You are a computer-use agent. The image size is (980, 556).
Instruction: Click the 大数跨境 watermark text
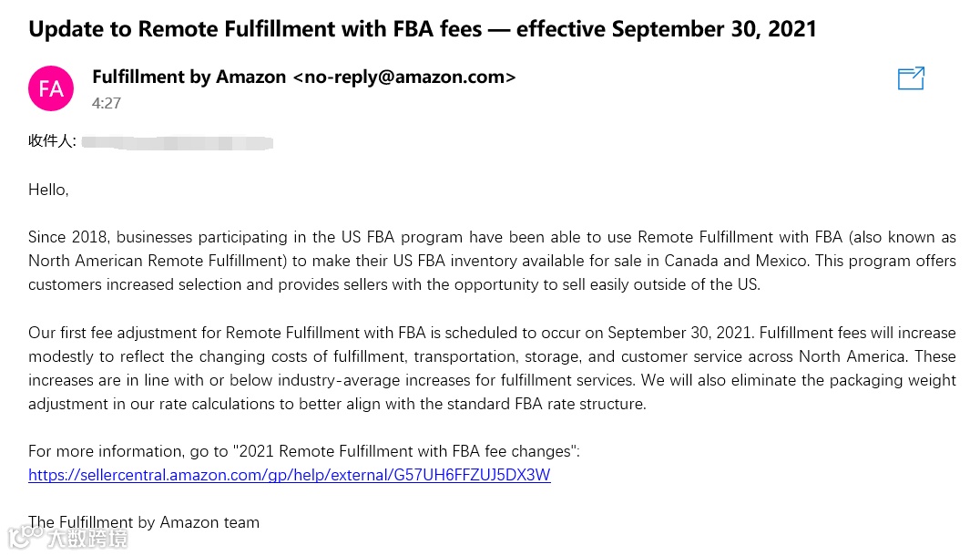(87, 538)
